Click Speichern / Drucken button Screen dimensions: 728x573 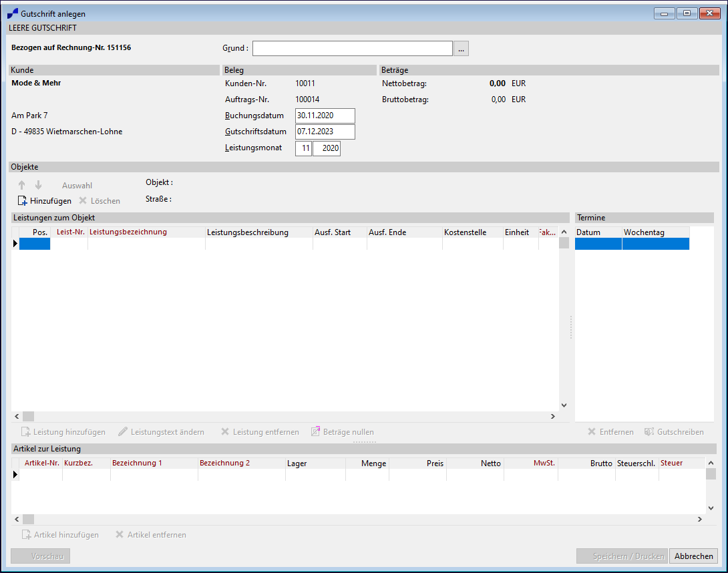click(x=621, y=556)
